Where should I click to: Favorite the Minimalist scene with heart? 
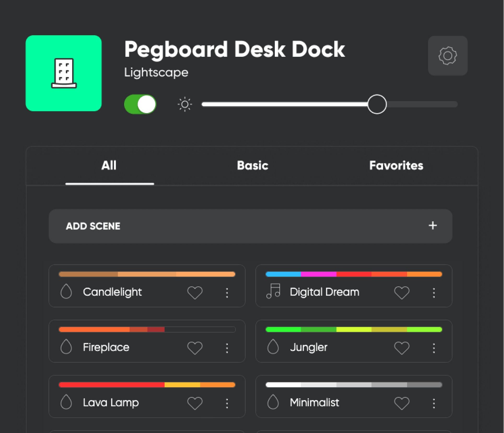tap(402, 403)
